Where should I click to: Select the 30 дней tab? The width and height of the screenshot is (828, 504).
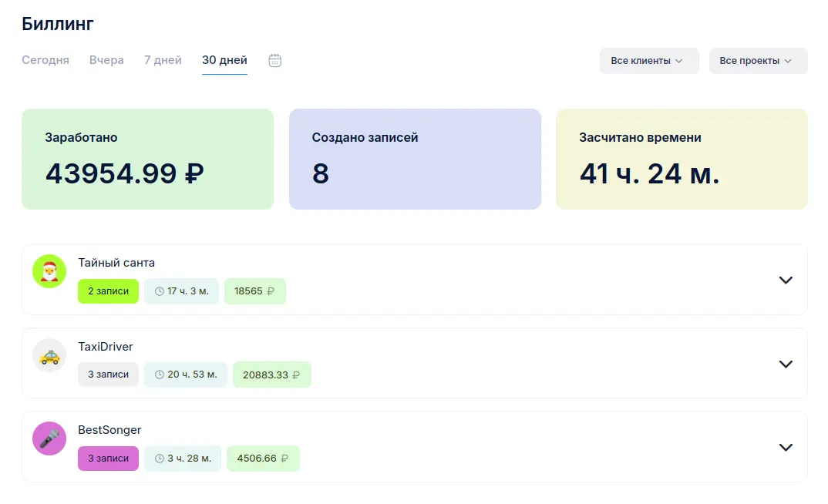click(x=224, y=60)
